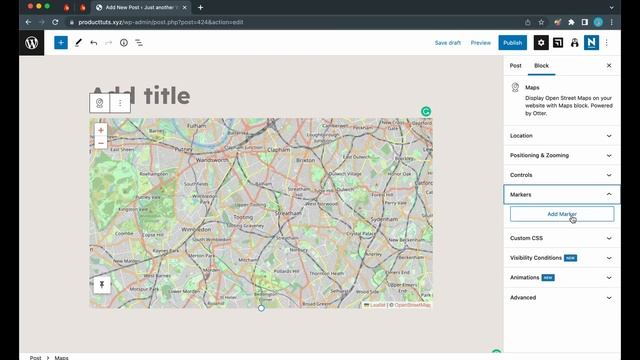The image size is (640, 360).
Task: Open the Neve N sidebar icon
Action: pos(591,42)
